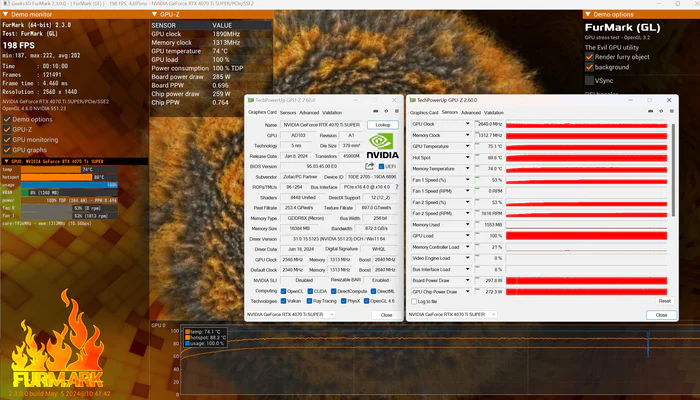Image resolution: width=700 pixels, height=400 pixels.
Task: Toggle the Vulkan checkbox
Action: pos(283,301)
